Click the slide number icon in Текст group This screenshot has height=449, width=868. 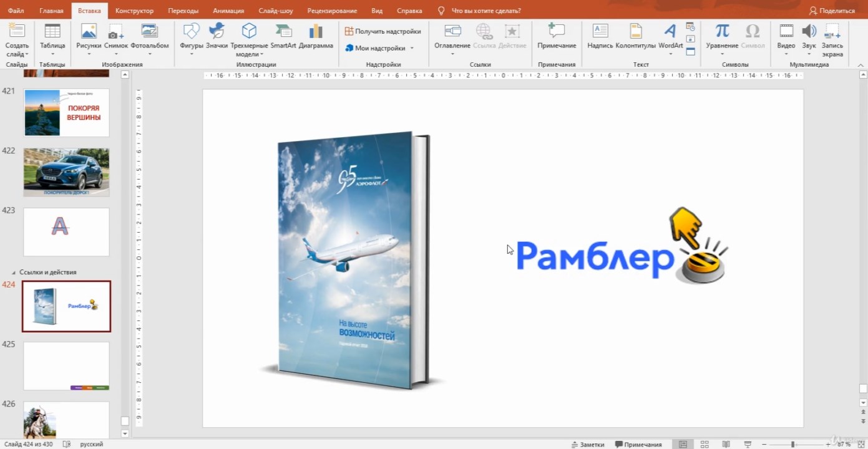690,40
